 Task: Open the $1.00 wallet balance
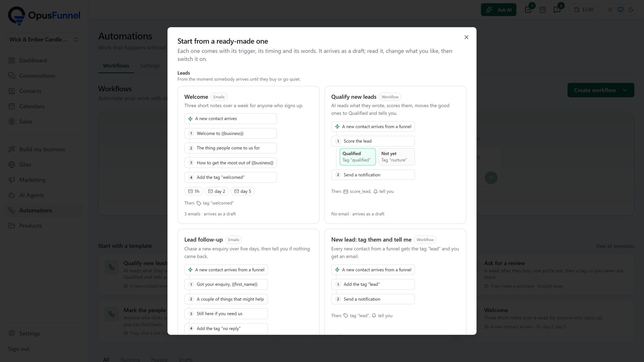click(x=584, y=10)
